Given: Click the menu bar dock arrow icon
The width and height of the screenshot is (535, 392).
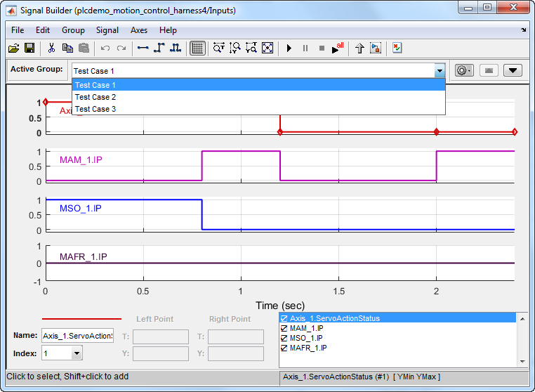Looking at the screenshot, I should 523,30.
